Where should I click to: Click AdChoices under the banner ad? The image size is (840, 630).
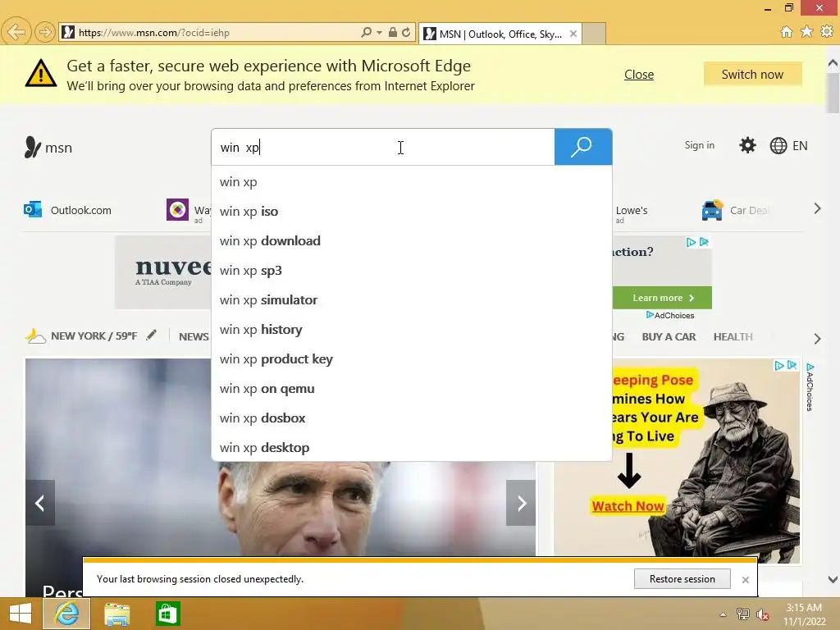(670, 316)
